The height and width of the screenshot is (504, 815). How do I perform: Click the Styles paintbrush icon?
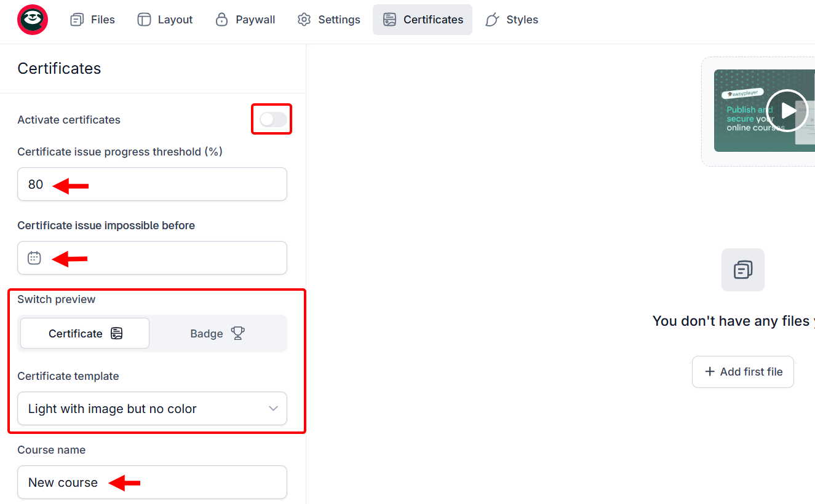click(491, 19)
